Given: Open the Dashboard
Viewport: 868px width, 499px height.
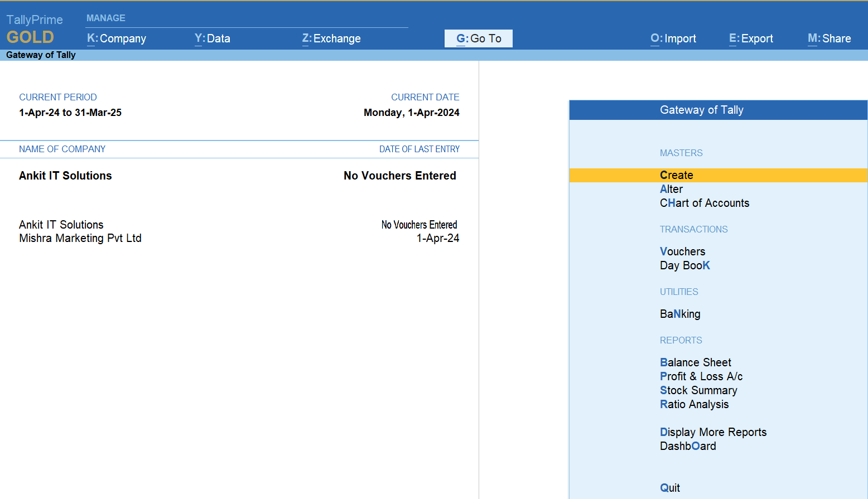Looking at the screenshot, I should pyautogui.click(x=688, y=446).
